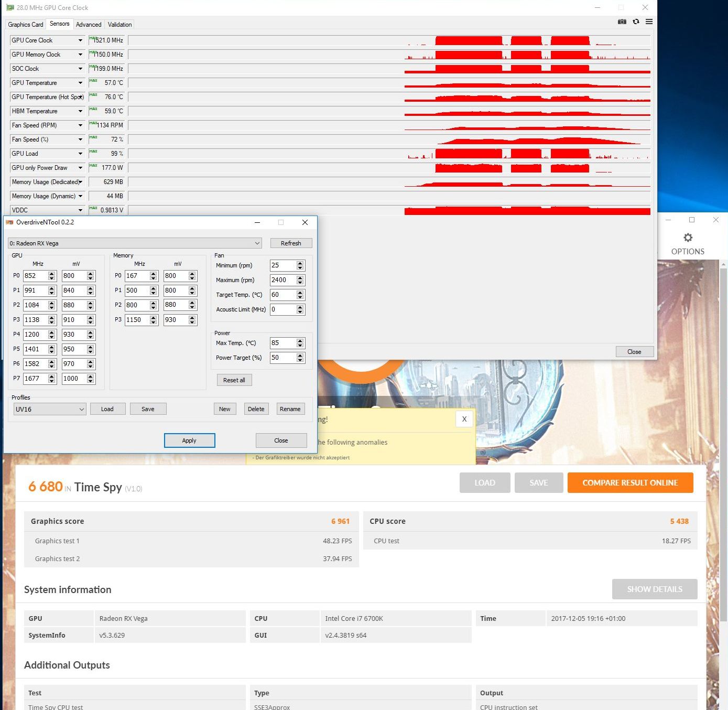Open VDDC sensor dropdown
728x710 pixels.
click(80, 210)
